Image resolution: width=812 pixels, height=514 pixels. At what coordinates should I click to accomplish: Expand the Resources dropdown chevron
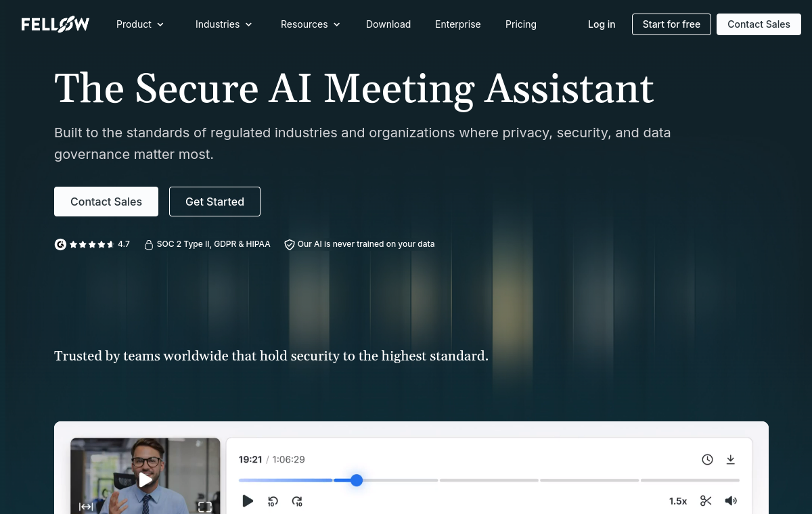tap(337, 24)
